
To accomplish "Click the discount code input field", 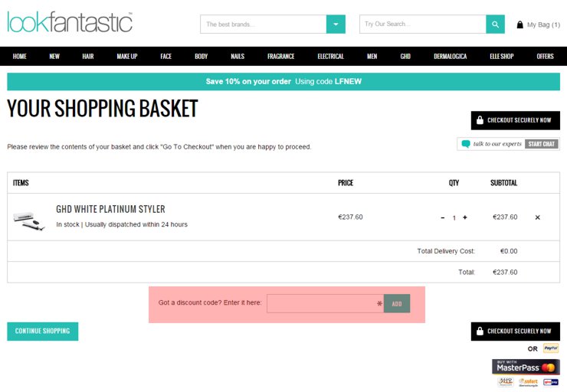I will (326, 303).
